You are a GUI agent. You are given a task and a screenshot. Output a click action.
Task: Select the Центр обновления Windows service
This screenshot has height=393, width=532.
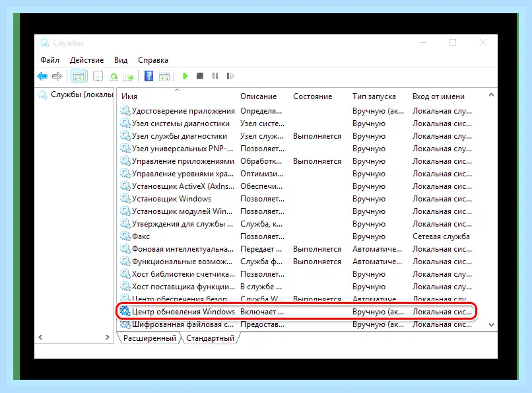[296, 311]
